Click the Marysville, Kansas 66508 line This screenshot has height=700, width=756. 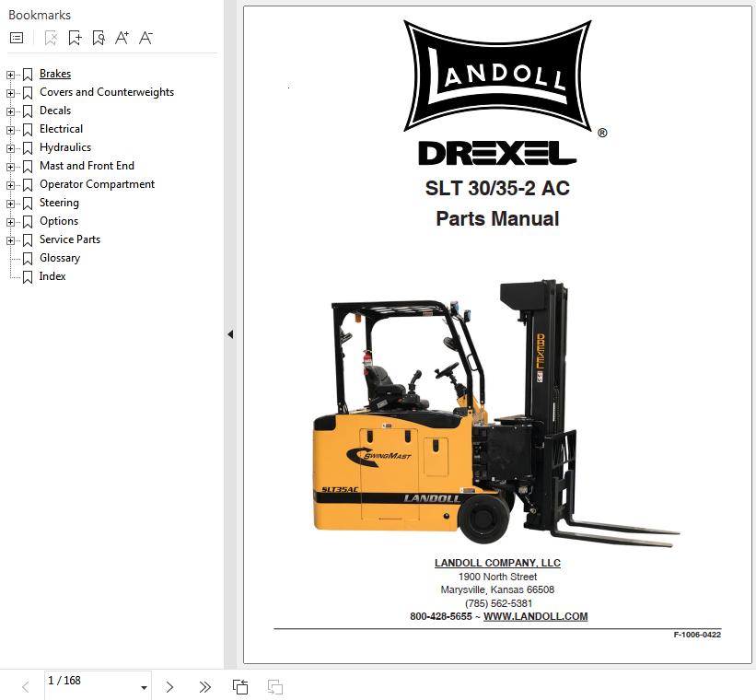(x=497, y=589)
